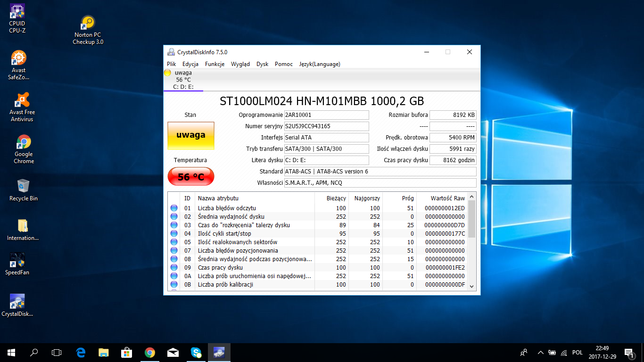
Task: Open the Action Center notifications icon
Action: (x=628, y=352)
